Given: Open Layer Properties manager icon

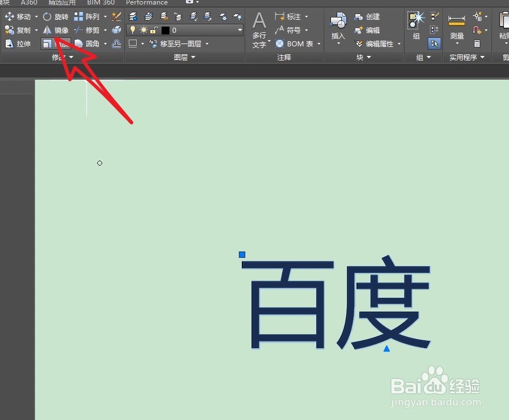Looking at the screenshot, I should 132,16.
